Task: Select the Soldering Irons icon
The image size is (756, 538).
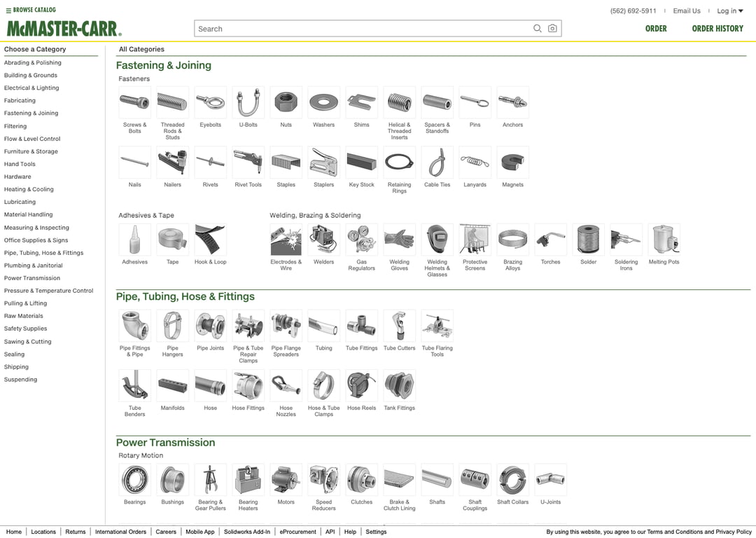Action: (x=626, y=240)
